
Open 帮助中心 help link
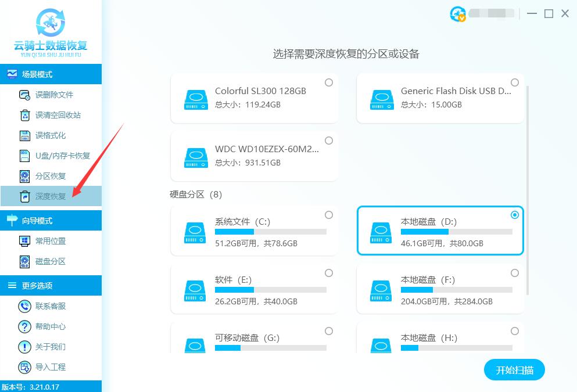coord(51,326)
